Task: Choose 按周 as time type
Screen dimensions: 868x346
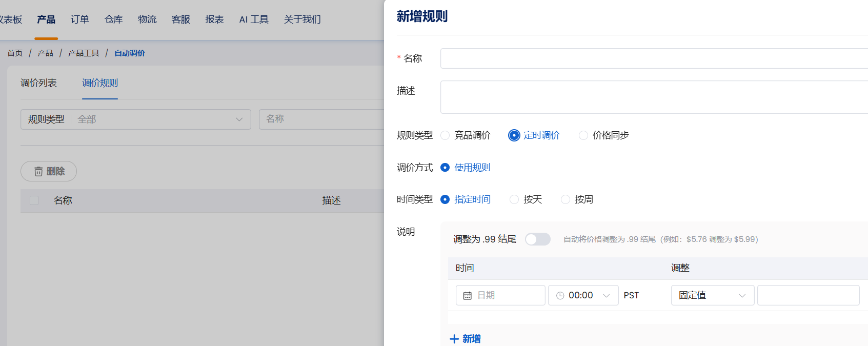Action: coord(566,199)
